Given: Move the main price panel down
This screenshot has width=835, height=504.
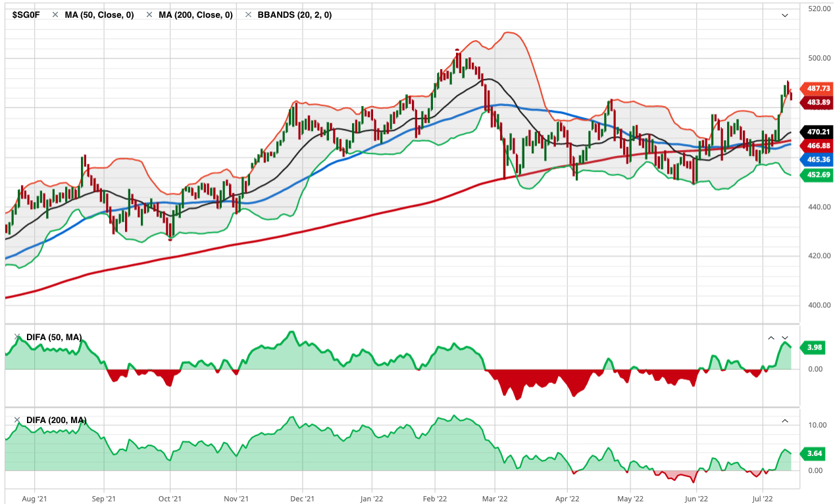Looking at the screenshot, I should click(784, 14).
